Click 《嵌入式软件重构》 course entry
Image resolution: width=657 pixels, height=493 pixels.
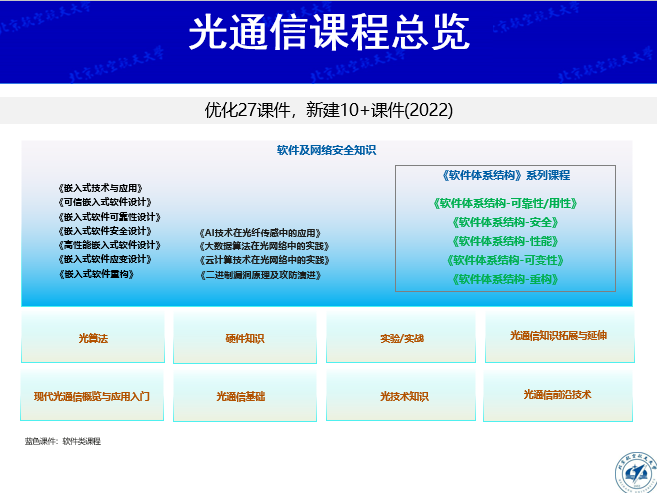click(x=96, y=274)
